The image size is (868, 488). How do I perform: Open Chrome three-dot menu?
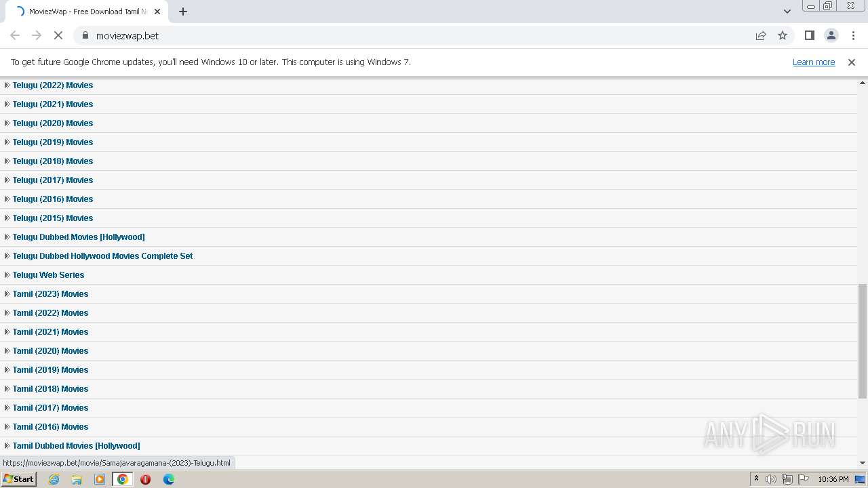[x=853, y=35]
